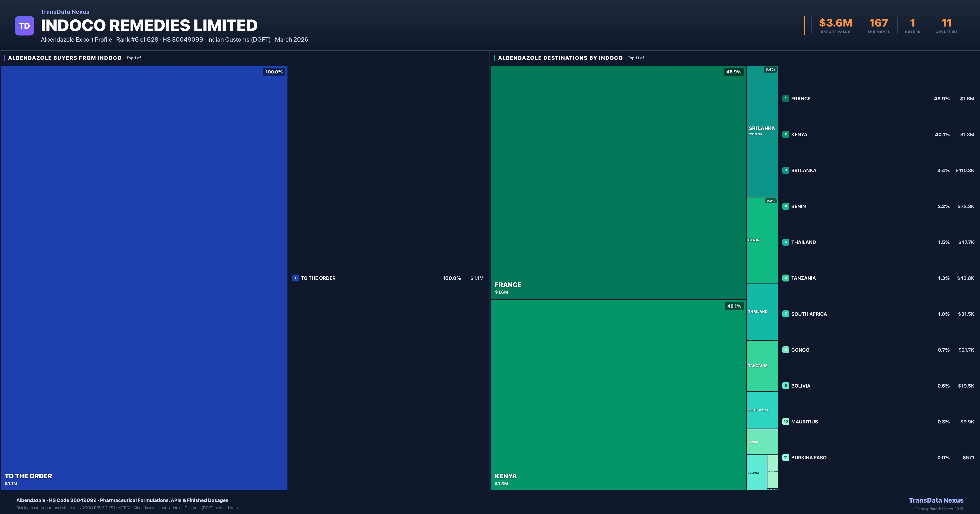Click Burkina Faso rank 11 legend badge
The height and width of the screenshot is (514, 980).
786,458
